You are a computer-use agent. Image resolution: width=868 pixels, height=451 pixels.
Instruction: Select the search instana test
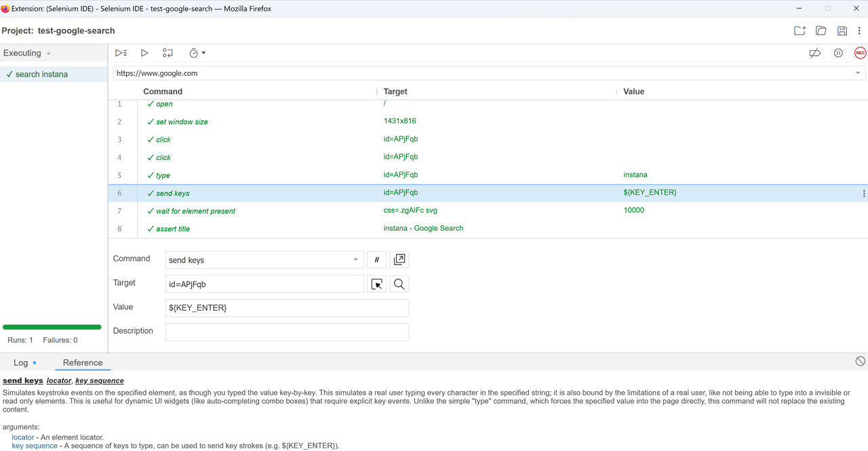coord(54,74)
